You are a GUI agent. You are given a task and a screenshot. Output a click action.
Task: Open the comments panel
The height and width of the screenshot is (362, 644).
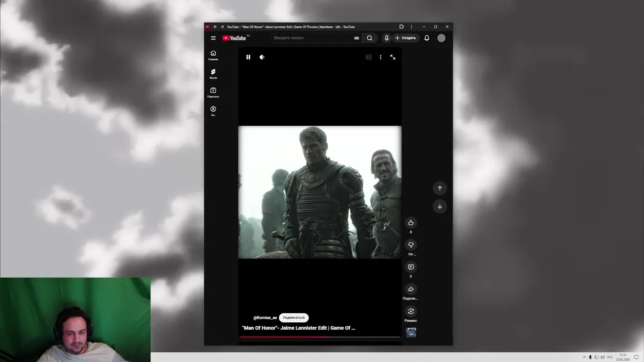coord(411,267)
